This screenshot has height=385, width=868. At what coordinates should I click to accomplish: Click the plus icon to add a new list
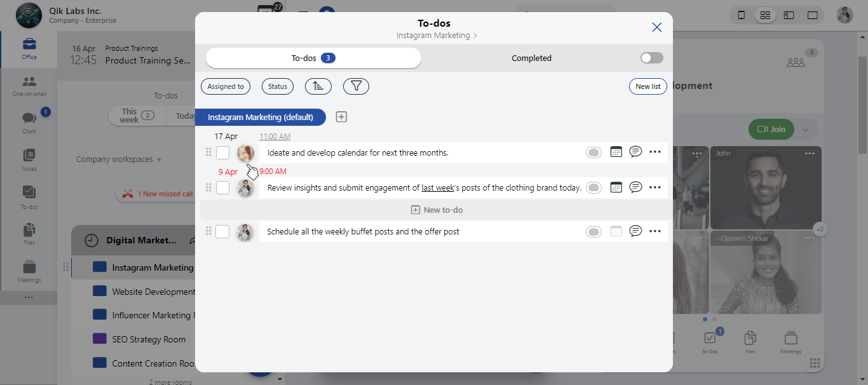point(341,116)
